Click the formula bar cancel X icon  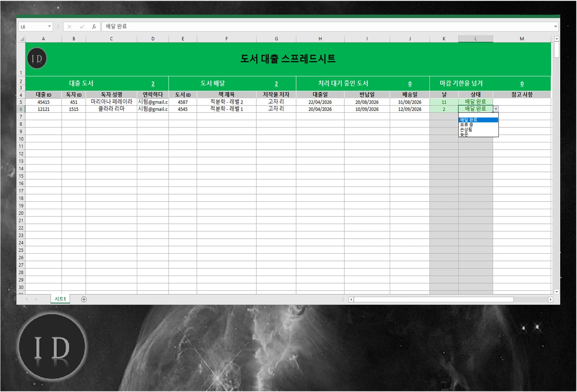click(x=69, y=27)
